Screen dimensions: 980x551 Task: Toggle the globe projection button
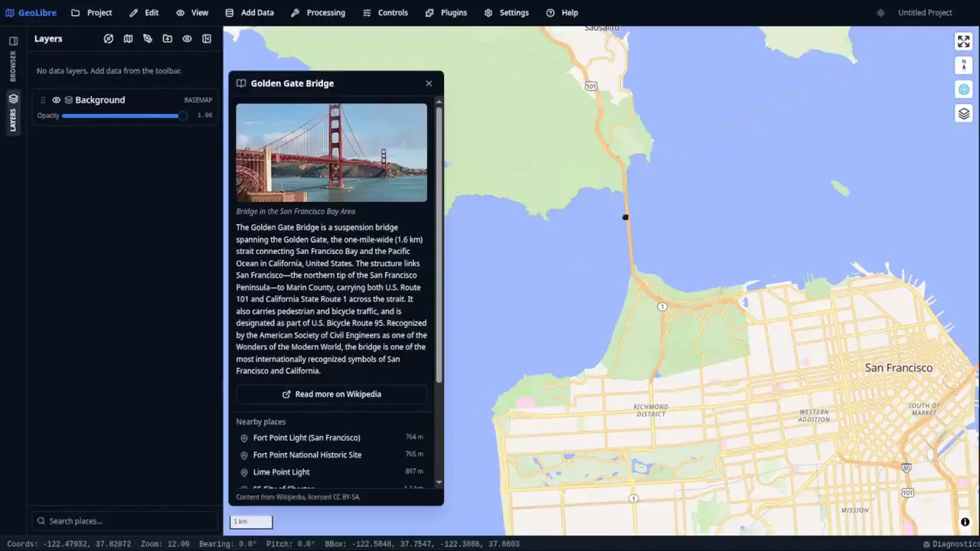964,90
